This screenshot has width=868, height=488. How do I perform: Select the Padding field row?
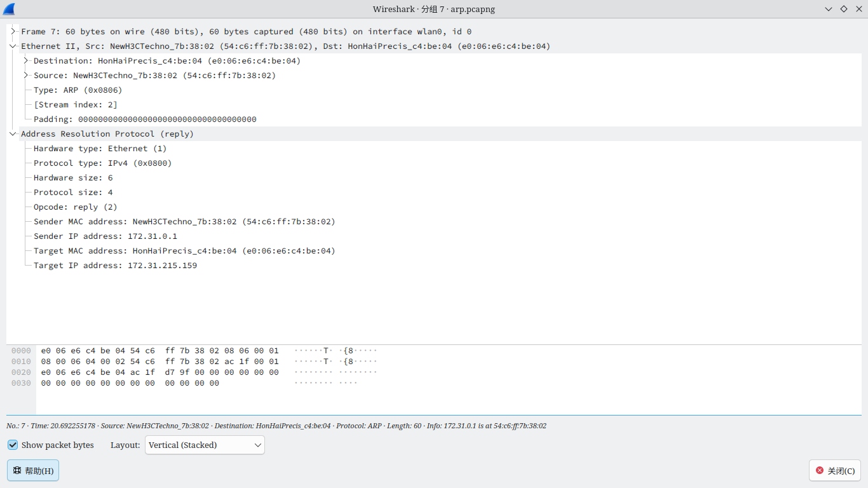pos(145,119)
